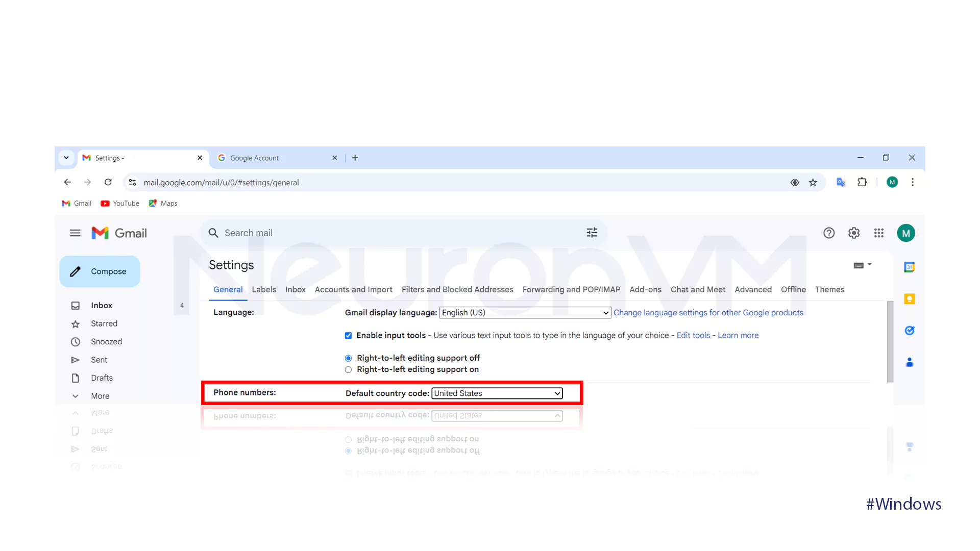Open Filters and Blocked Addresses tab
Screen dimensions: 980x551
click(457, 289)
